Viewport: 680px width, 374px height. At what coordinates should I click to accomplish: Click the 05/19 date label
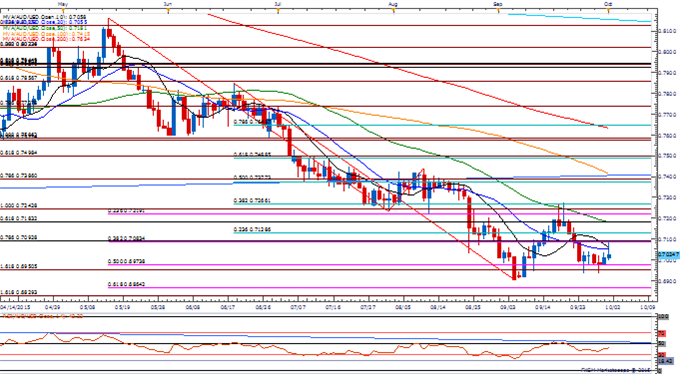point(123,306)
